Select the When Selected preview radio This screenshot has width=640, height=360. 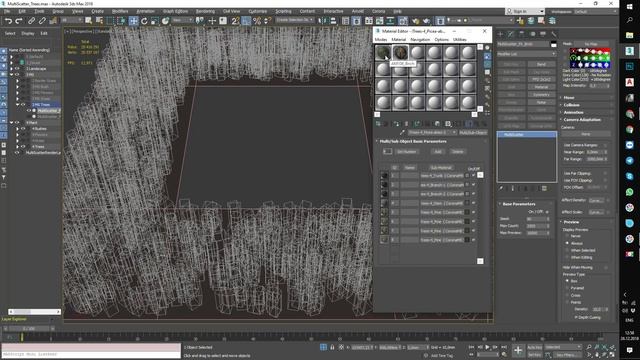567,250
